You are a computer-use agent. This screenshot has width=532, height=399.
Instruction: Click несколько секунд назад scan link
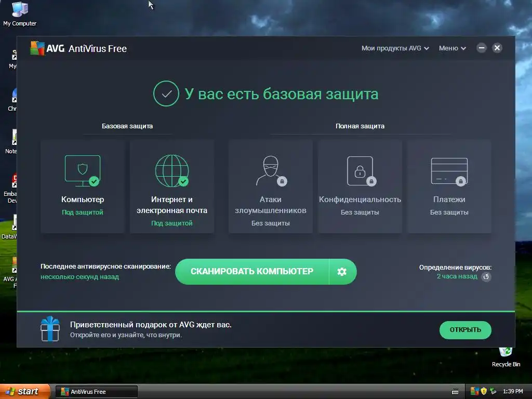[x=79, y=277]
